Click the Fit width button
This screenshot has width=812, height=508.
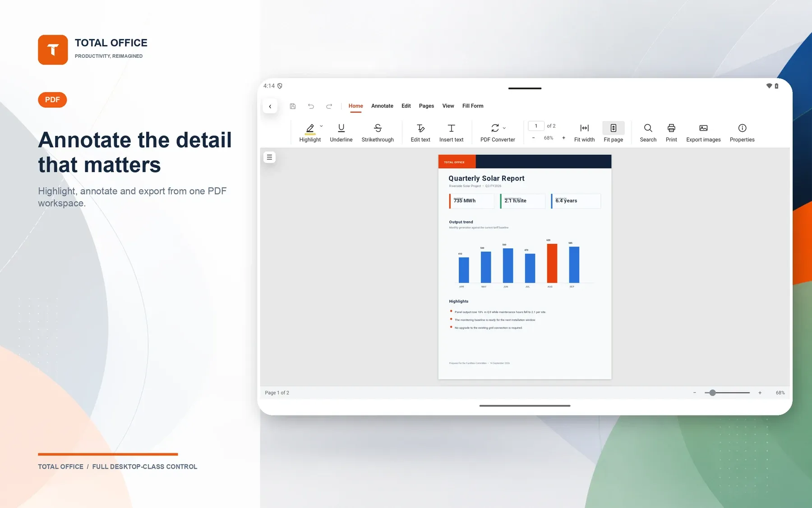click(x=584, y=133)
